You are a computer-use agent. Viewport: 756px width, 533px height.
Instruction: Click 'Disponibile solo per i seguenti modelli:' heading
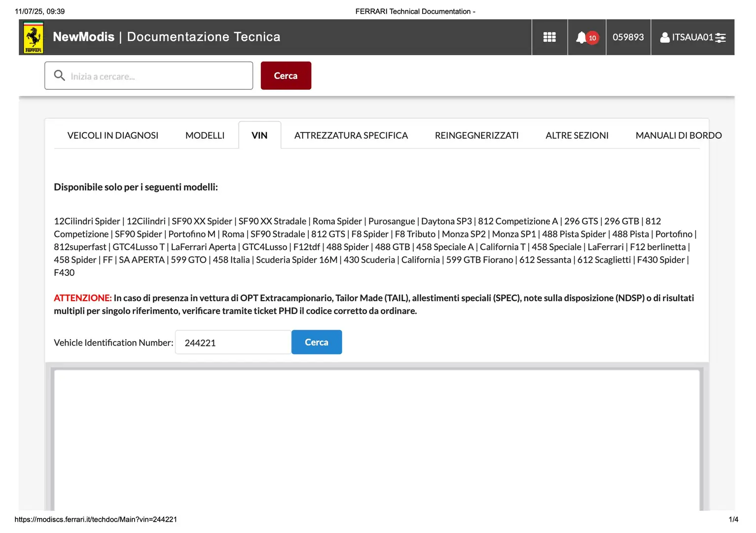point(136,187)
